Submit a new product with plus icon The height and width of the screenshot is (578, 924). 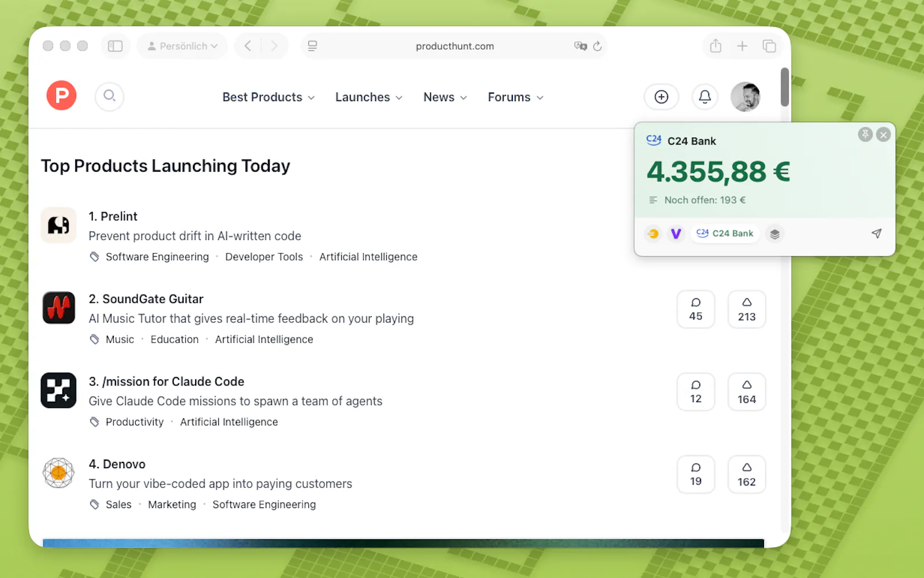pyautogui.click(x=661, y=97)
